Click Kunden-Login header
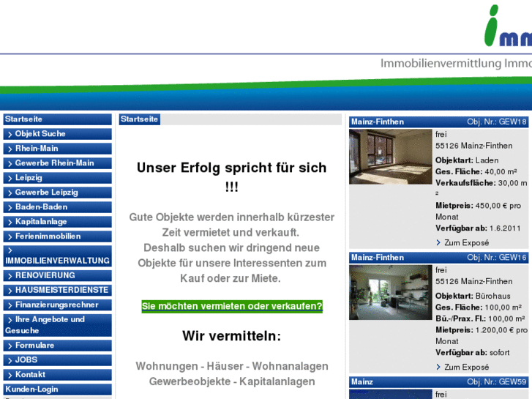 pos(57,389)
